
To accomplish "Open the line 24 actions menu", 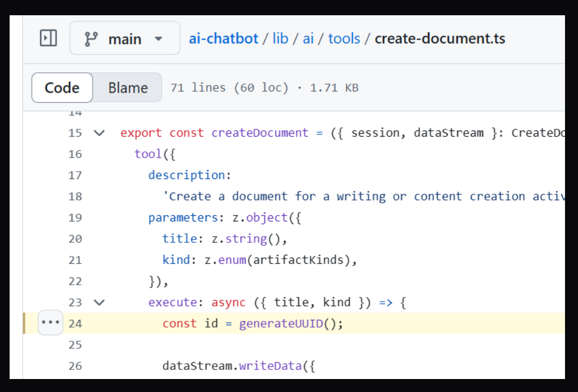I will click(x=50, y=323).
